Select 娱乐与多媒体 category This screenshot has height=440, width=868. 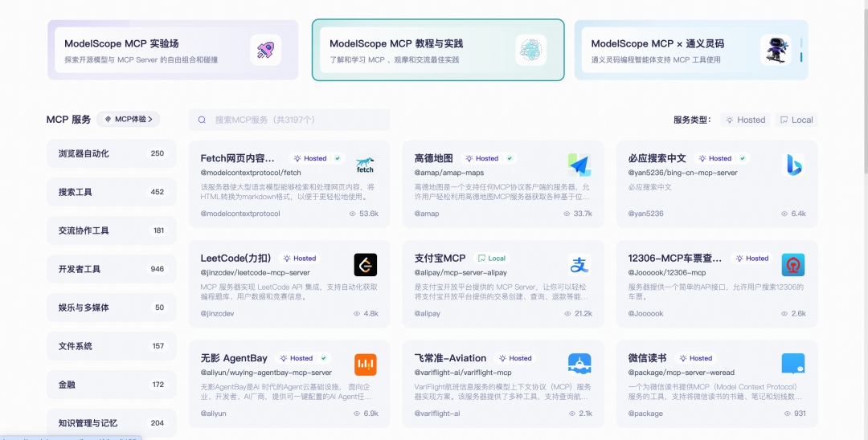tap(111, 308)
